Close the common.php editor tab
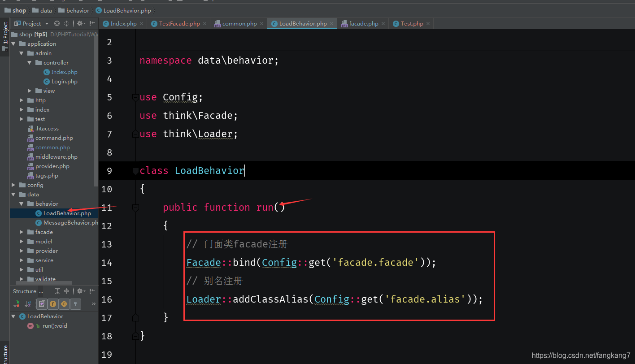635x364 pixels. 262,24
